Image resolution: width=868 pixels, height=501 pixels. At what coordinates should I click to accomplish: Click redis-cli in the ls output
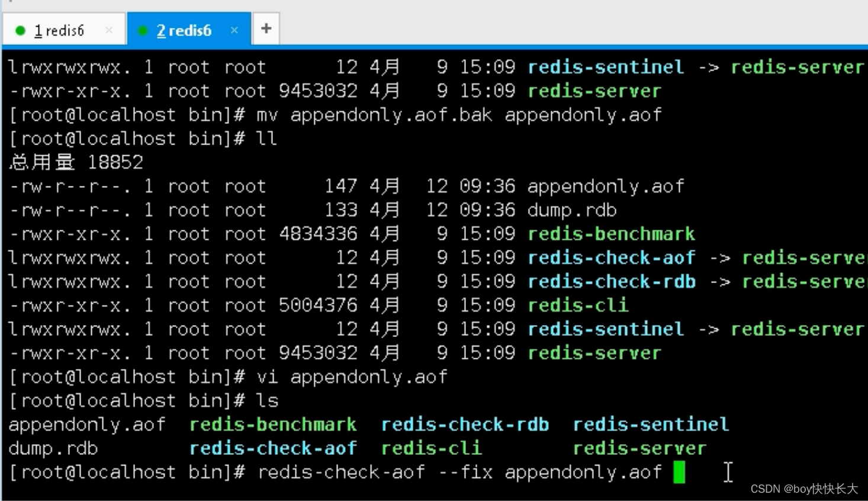[x=431, y=448]
